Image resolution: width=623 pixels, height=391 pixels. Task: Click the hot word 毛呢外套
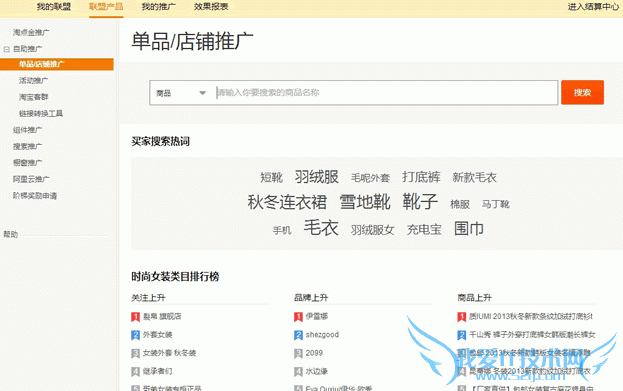pyautogui.click(x=370, y=178)
